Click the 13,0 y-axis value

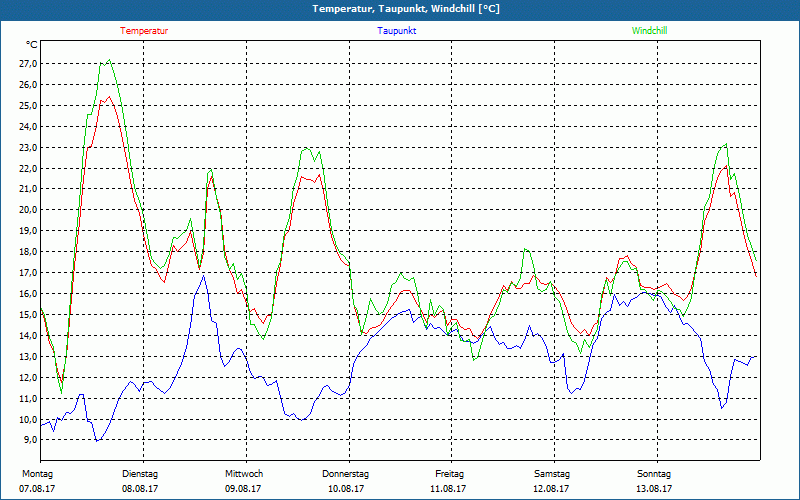pyautogui.click(x=29, y=356)
